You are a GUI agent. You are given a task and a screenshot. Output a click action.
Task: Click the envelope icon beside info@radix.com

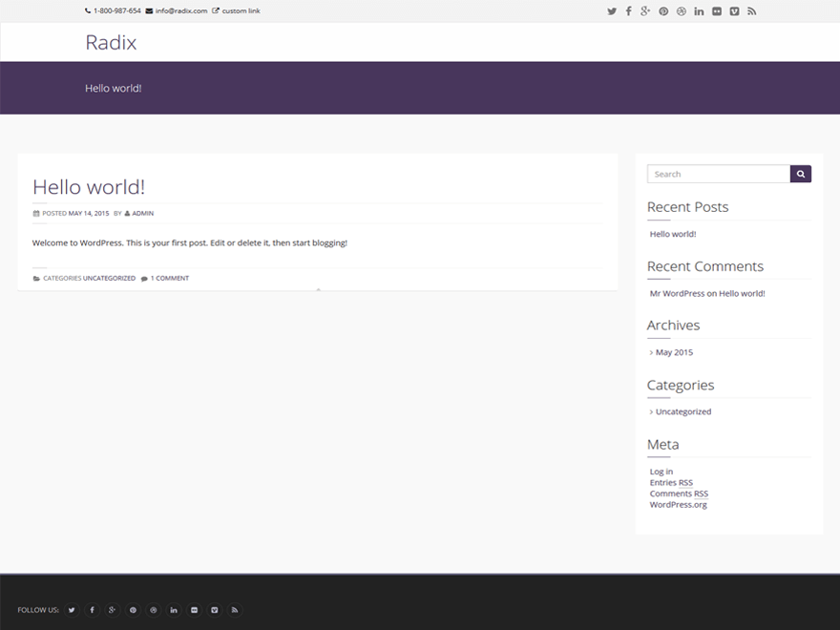pyautogui.click(x=150, y=10)
